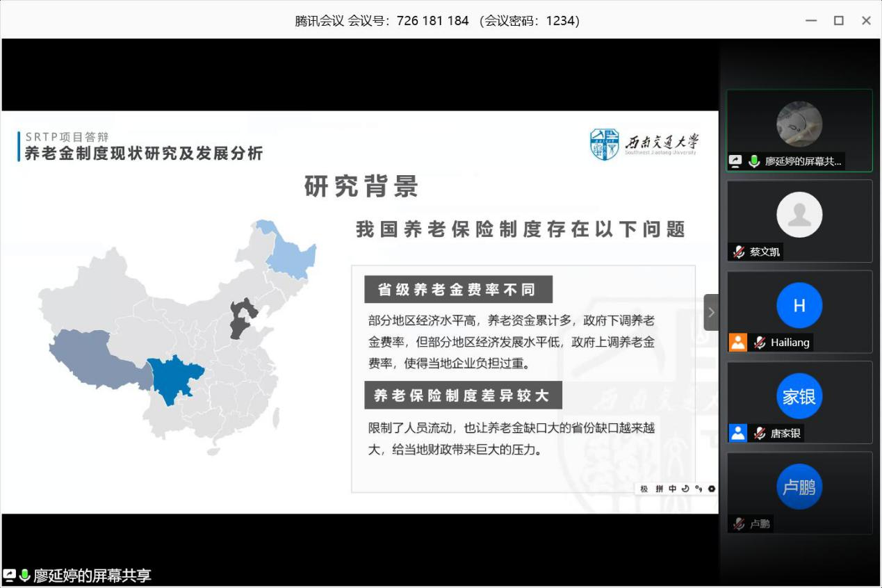
Task: Maximize the Tencent Meeting window
Action: [839, 21]
